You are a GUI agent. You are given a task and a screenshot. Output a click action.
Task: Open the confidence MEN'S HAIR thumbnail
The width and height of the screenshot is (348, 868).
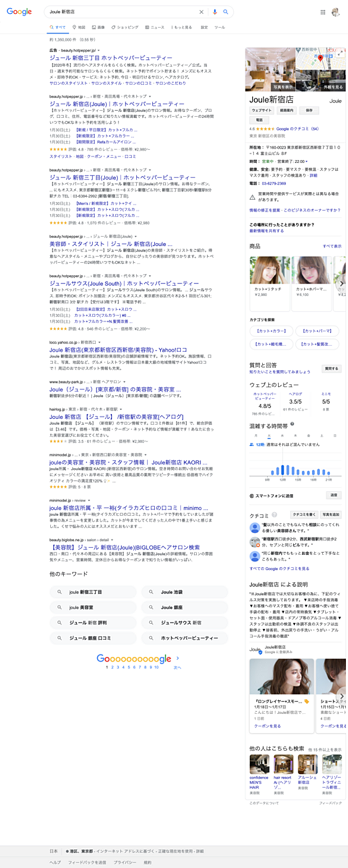[x=259, y=764]
